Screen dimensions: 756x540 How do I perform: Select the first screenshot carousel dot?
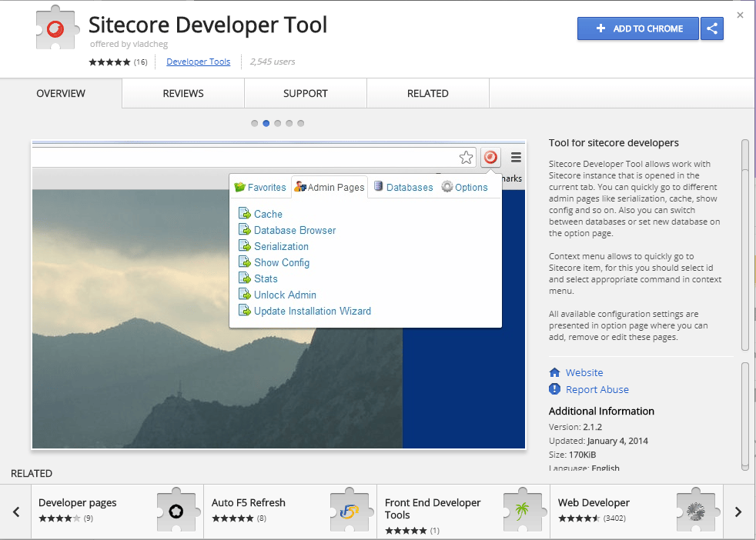click(x=255, y=123)
